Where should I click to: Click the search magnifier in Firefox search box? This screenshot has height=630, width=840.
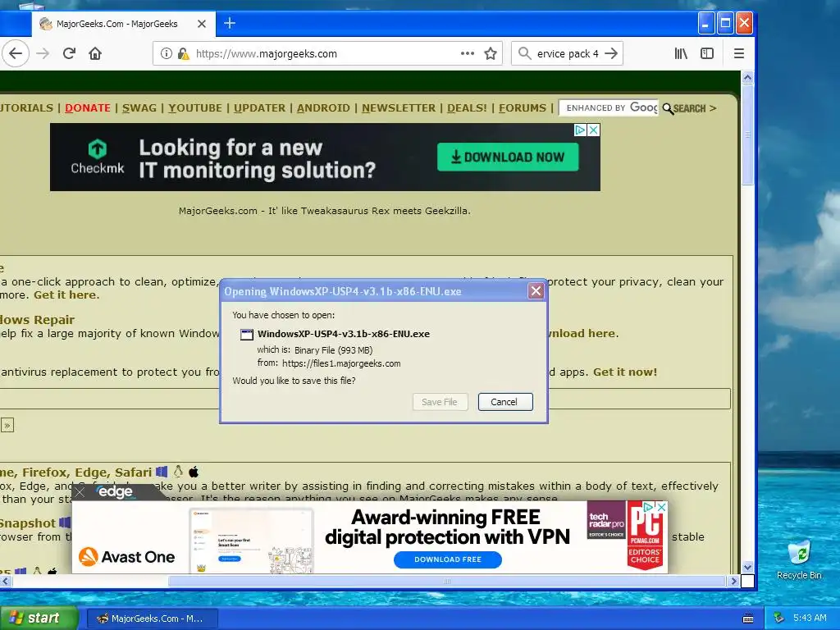tap(524, 53)
